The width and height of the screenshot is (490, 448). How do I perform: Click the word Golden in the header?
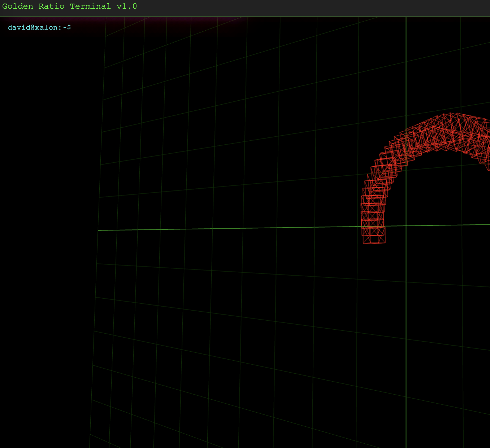point(18,6)
